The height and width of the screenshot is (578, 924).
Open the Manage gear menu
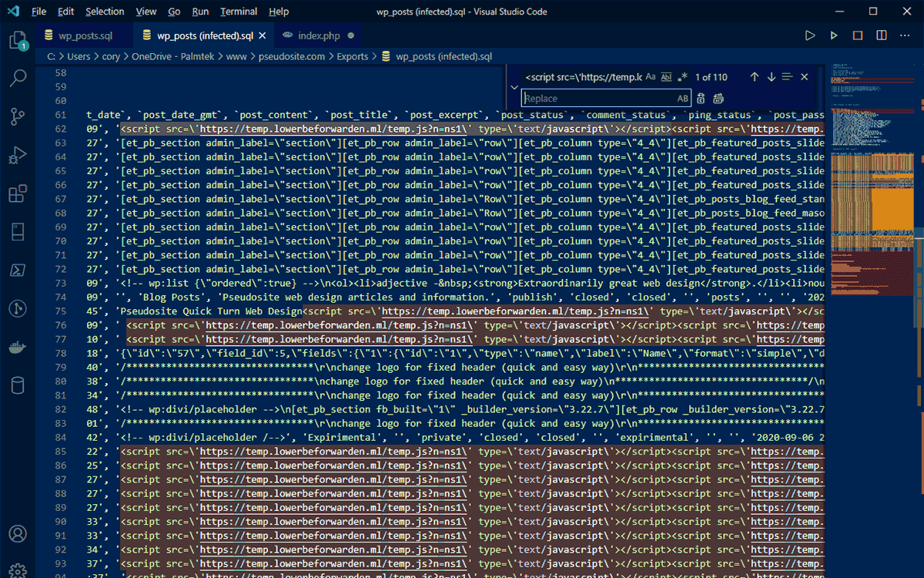pyautogui.click(x=17, y=571)
